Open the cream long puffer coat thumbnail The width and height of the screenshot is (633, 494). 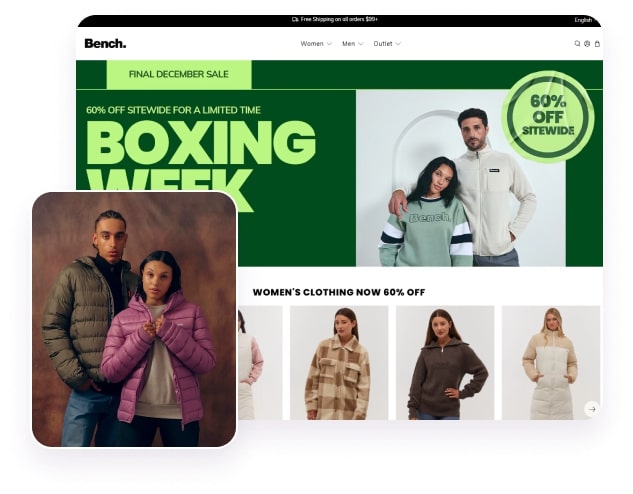tap(551, 363)
